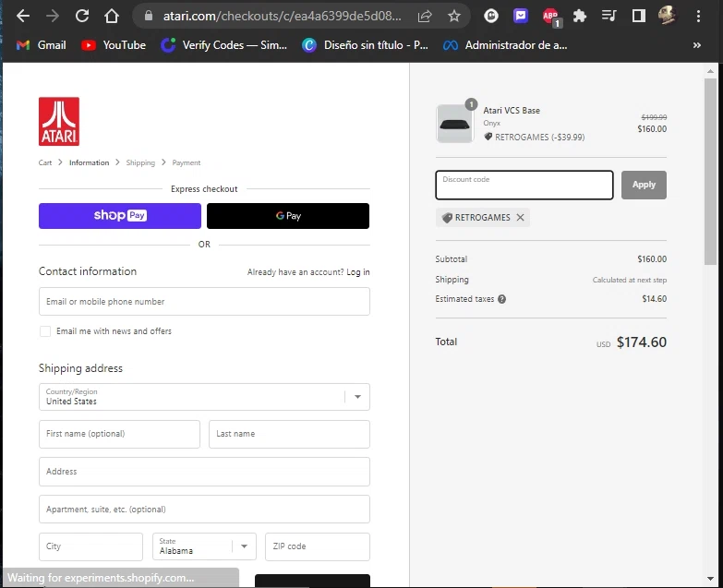Focus the Email or mobile phone field
Image resolution: width=723 pixels, height=588 pixels.
[x=204, y=301]
